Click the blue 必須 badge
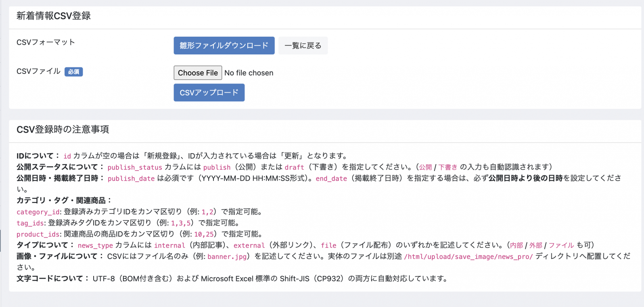Screen dimensions: 644x307 [x=73, y=72]
